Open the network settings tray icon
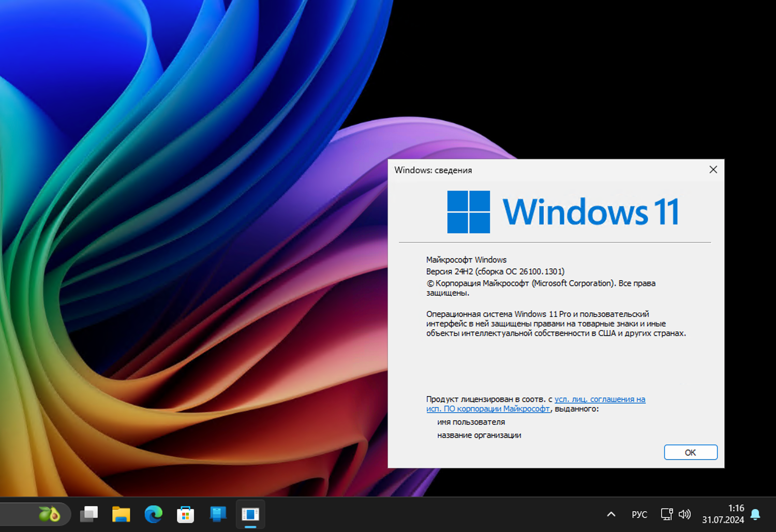The width and height of the screenshot is (776, 532). [x=667, y=514]
